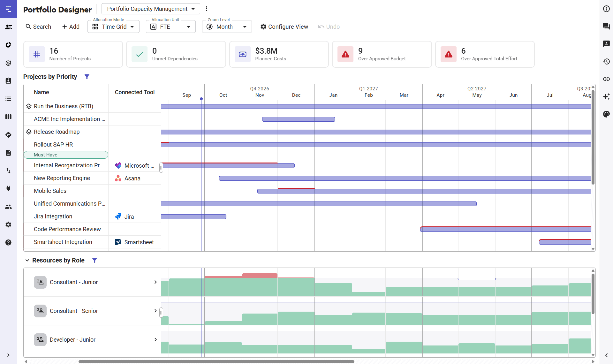The image size is (613, 364).
Task: Open the hamburger navigation menu icon
Action: pyautogui.click(x=8, y=9)
